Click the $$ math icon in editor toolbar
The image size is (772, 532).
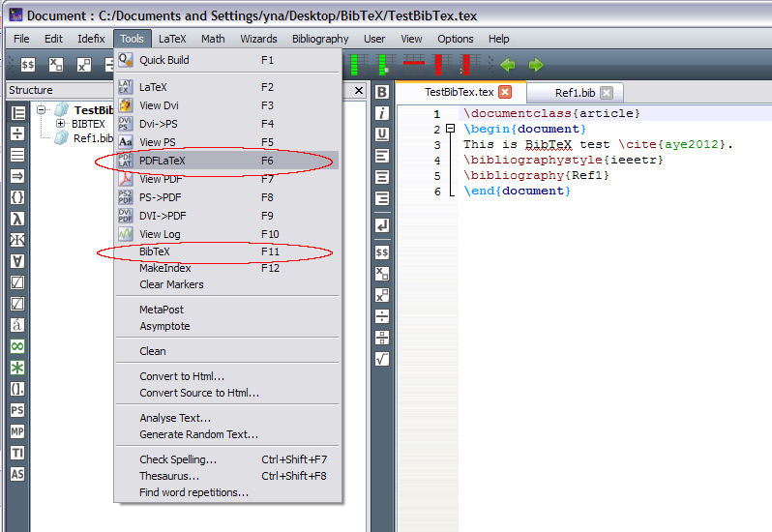pos(382,252)
